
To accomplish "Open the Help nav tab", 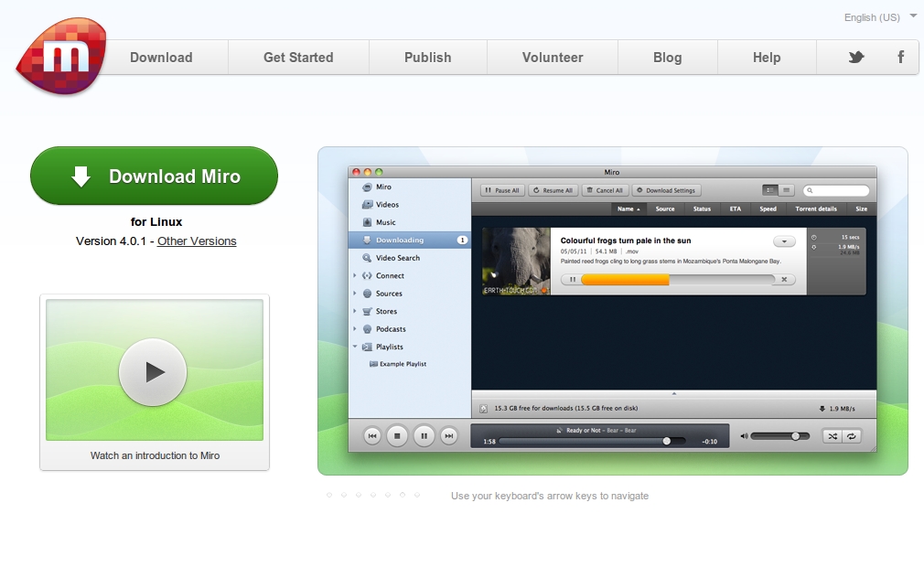I will point(766,57).
